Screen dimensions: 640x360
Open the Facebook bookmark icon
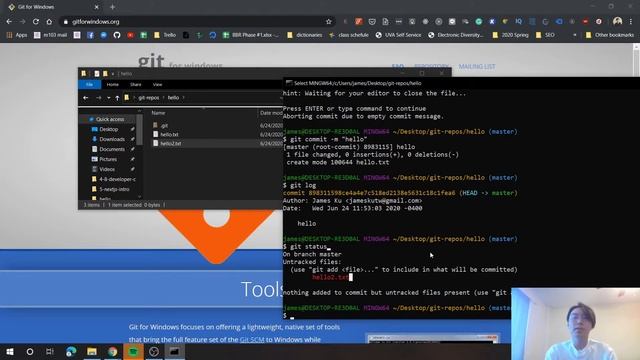click(x=90, y=35)
